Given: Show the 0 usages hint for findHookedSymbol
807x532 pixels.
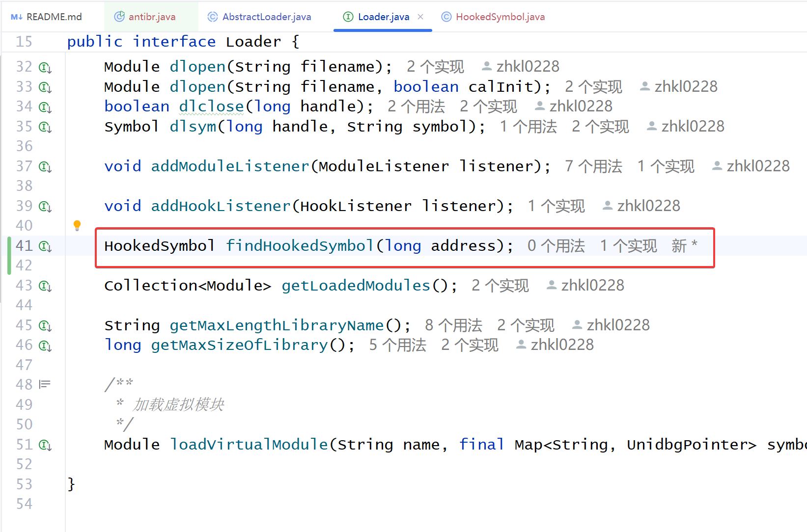Looking at the screenshot, I should tap(556, 246).
